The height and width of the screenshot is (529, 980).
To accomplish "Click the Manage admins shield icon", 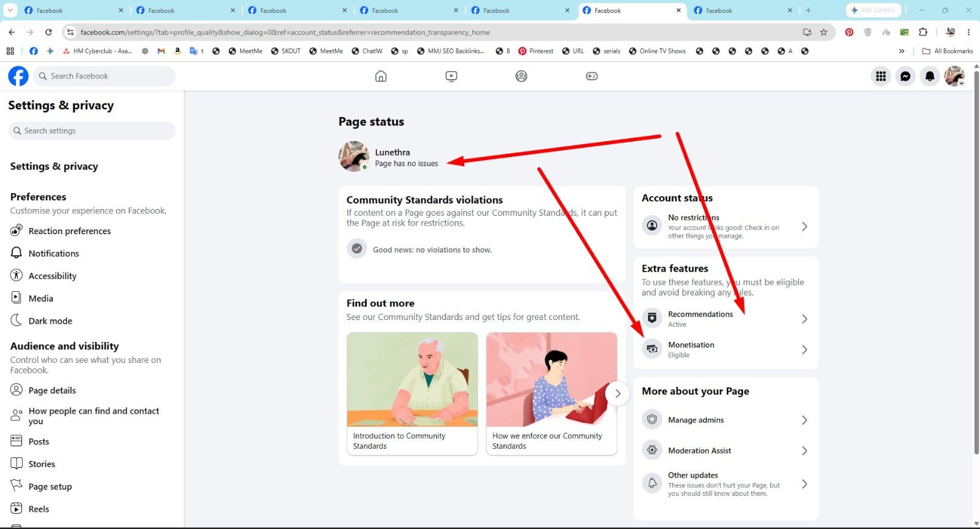I will tap(652, 419).
